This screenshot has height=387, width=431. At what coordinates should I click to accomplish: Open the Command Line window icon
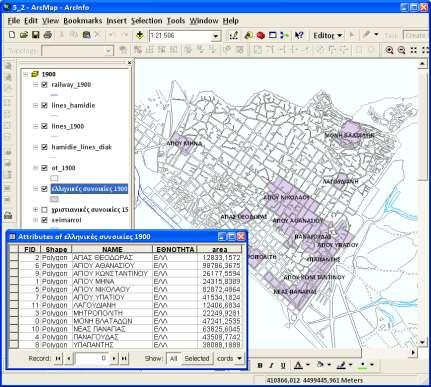point(272,35)
